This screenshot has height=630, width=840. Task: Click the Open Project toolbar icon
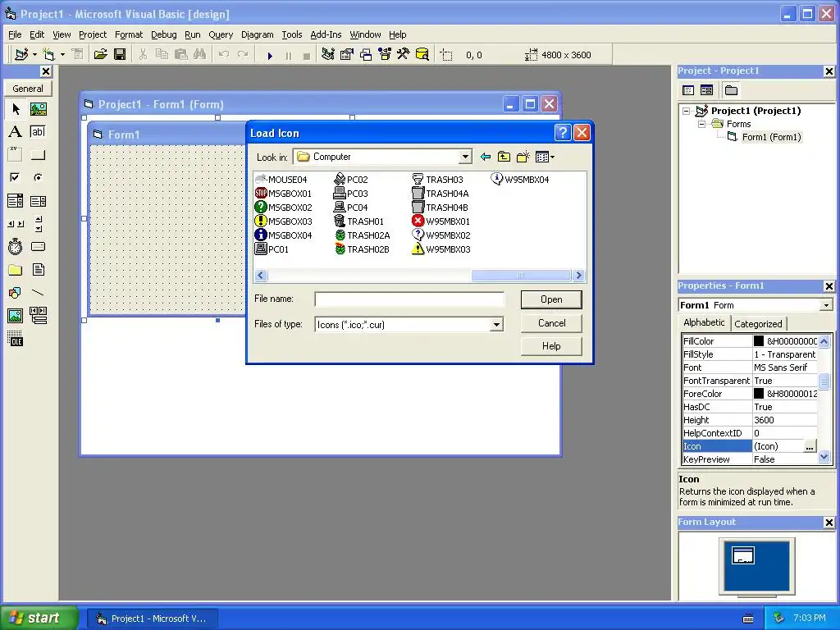tap(101, 55)
